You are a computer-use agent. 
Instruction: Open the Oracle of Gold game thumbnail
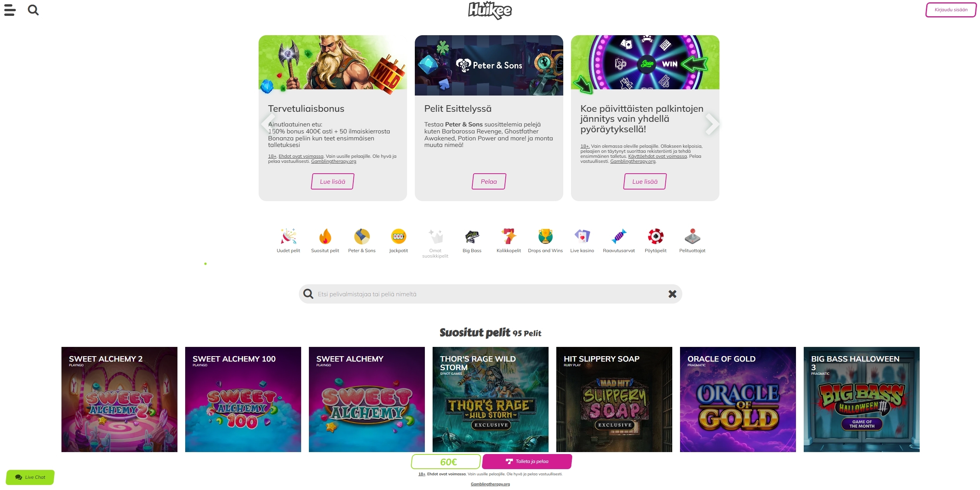tap(738, 399)
